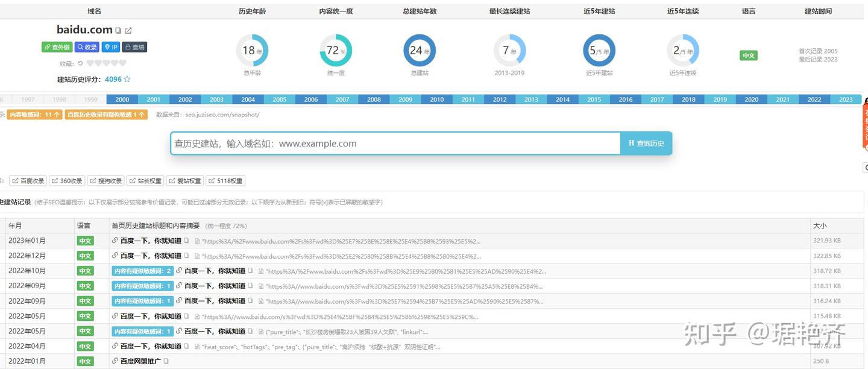Jump to year 2023 timeline segment
The height and width of the screenshot is (369, 868).
coord(846,99)
